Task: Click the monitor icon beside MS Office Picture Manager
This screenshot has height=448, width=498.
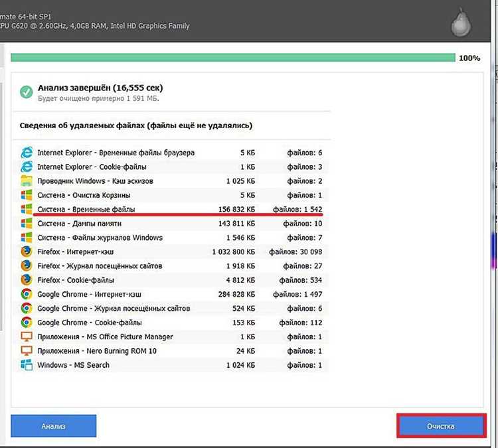Action: coord(27,336)
